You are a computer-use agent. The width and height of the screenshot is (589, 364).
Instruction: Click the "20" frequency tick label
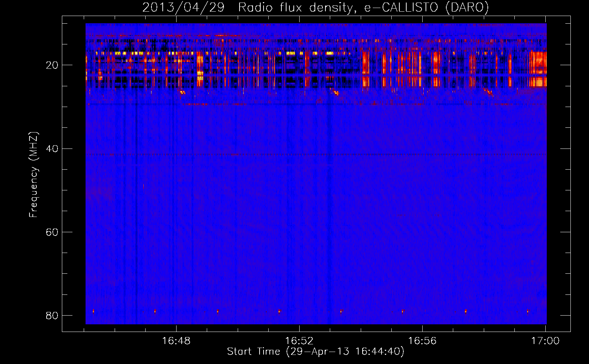pyautogui.click(x=52, y=66)
